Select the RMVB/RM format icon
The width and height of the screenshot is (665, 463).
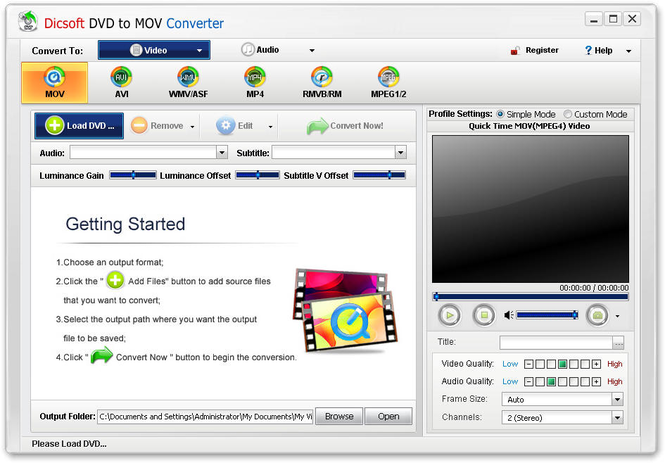pyautogui.click(x=322, y=83)
